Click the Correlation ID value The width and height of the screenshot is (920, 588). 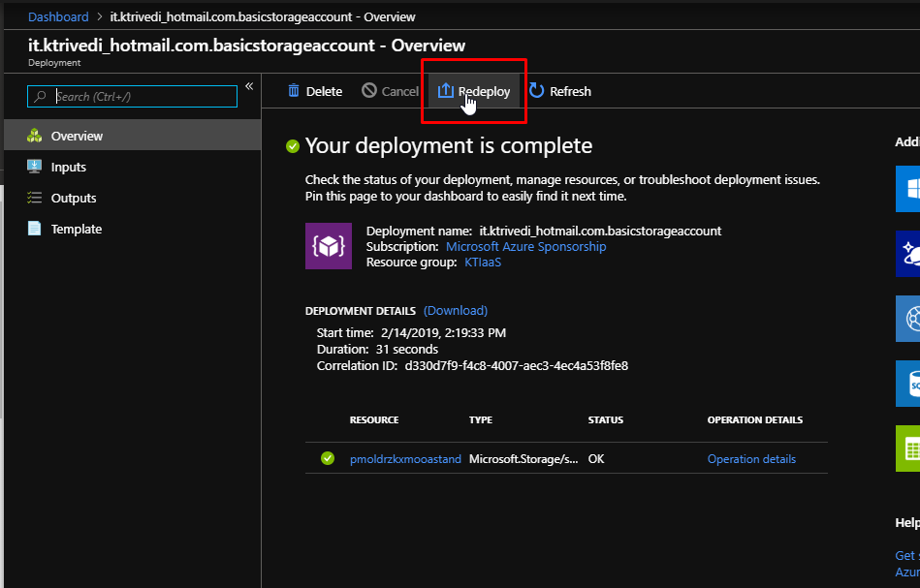[517, 366]
